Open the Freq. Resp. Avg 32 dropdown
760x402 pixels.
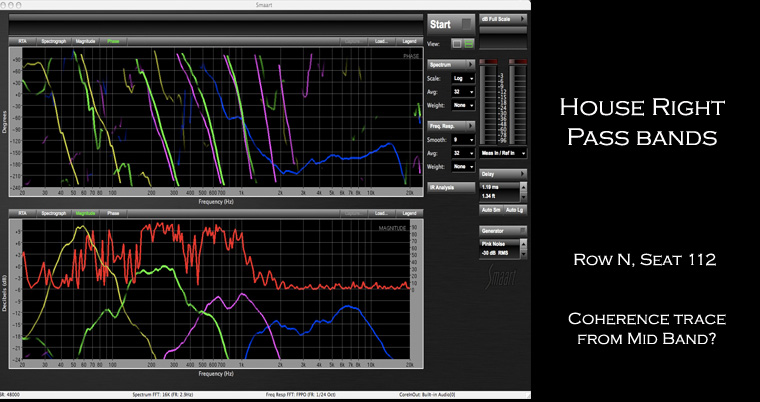(463, 153)
